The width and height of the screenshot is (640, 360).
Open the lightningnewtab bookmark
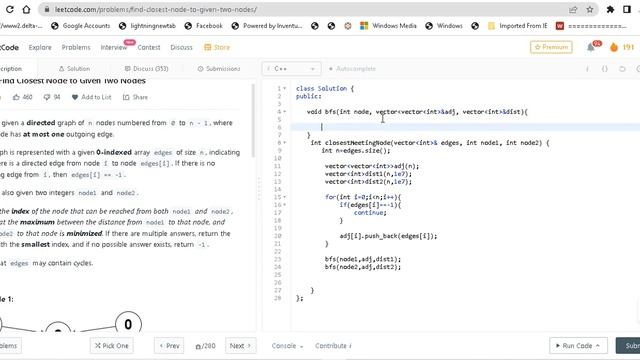coord(147,26)
